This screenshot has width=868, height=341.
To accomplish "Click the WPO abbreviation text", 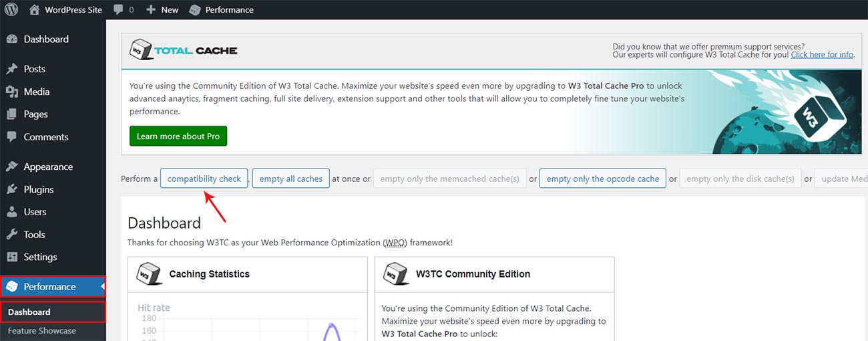I will 395,243.
